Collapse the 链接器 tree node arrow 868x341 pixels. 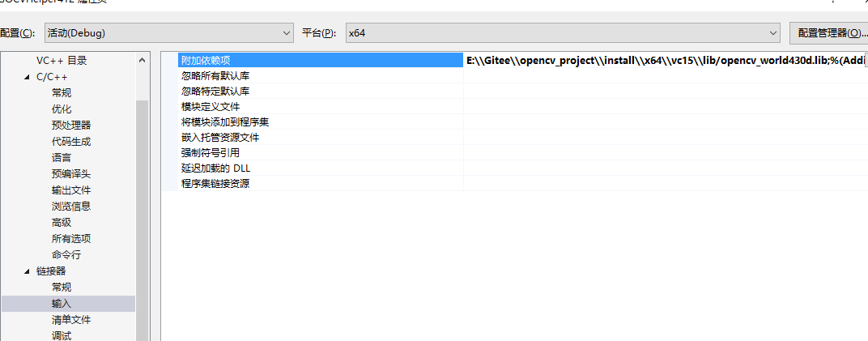pos(28,271)
